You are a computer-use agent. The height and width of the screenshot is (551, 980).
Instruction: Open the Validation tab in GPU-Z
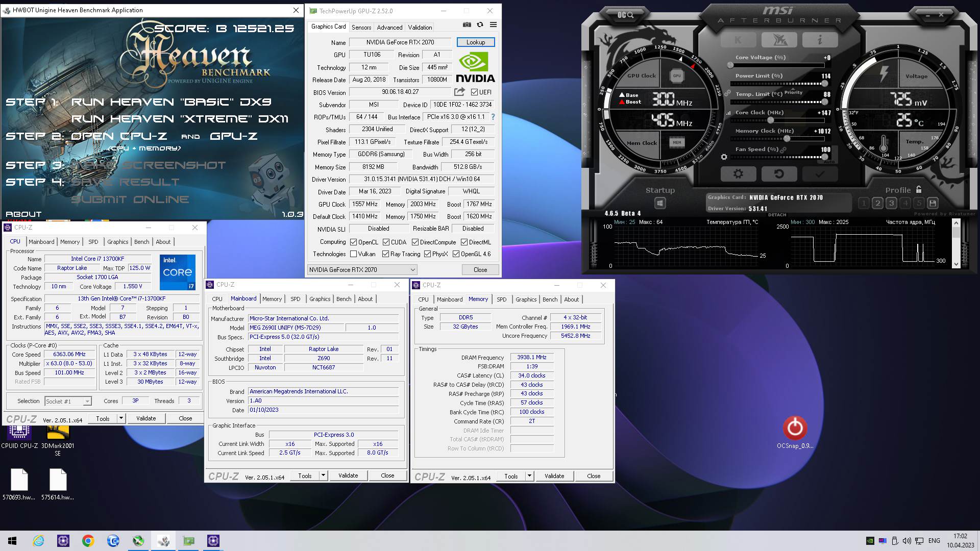420,27
